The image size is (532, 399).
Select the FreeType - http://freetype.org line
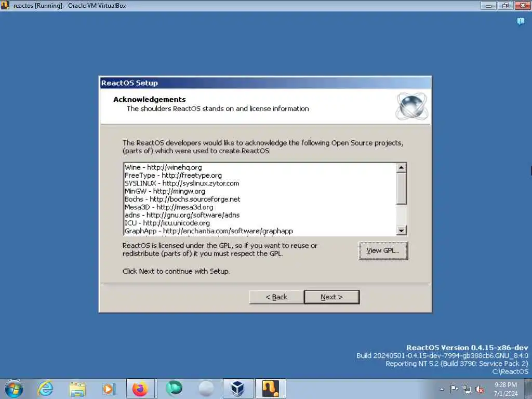[173, 175]
